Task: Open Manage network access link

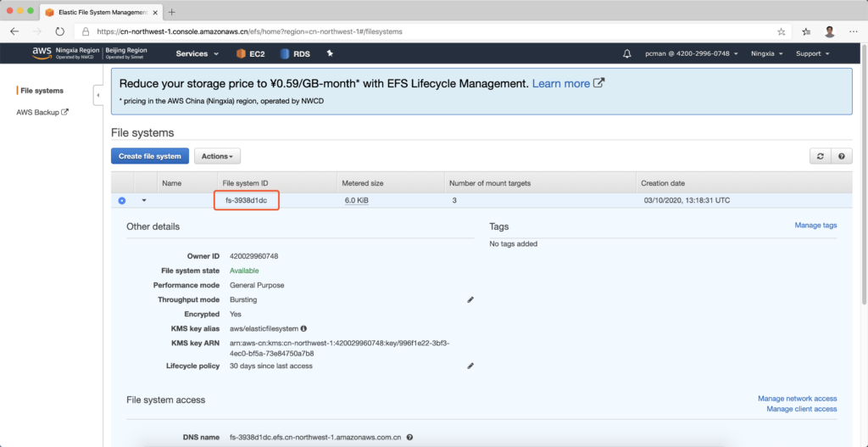Action: coord(797,399)
